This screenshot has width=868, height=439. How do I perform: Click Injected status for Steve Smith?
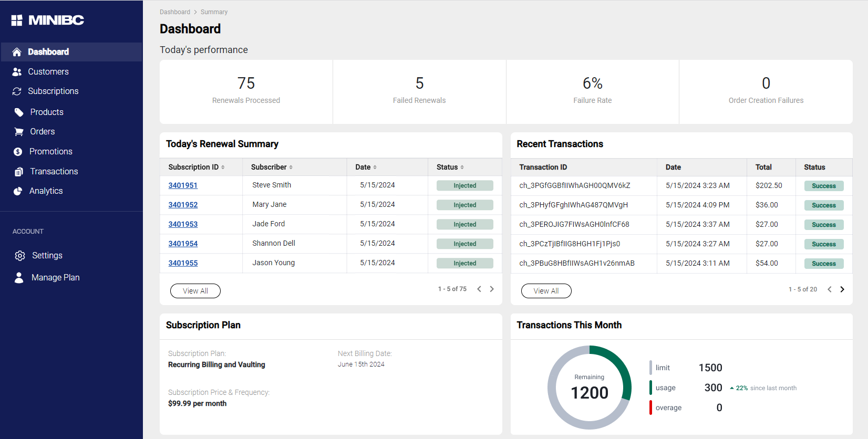coord(465,185)
